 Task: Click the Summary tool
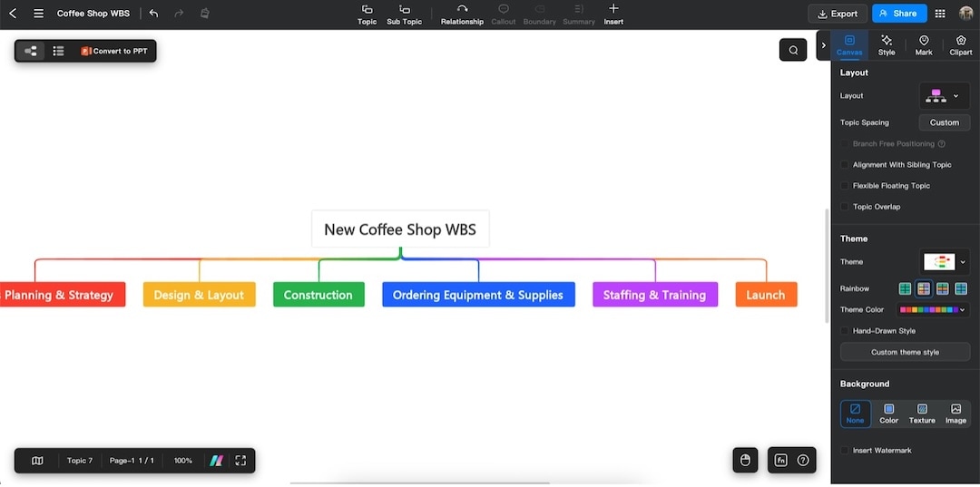pos(579,15)
